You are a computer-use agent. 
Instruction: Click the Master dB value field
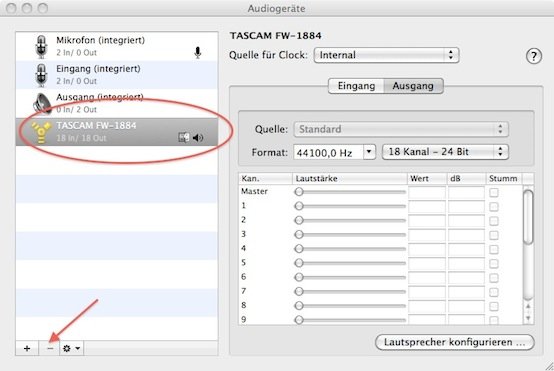[x=466, y=193]
